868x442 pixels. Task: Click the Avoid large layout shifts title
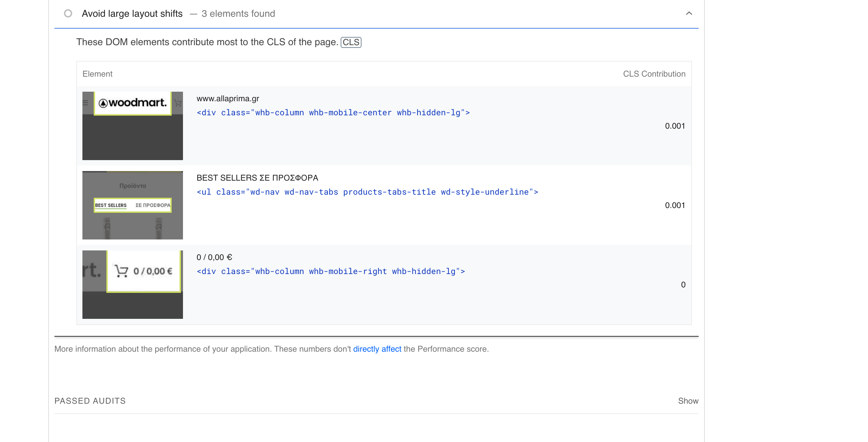(132, 14)
